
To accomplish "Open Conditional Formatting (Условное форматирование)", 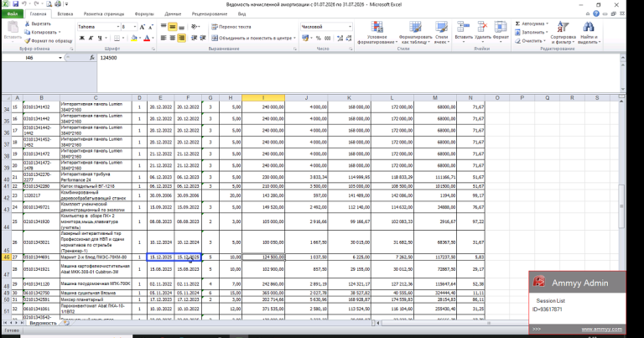I will click(377, 33).
